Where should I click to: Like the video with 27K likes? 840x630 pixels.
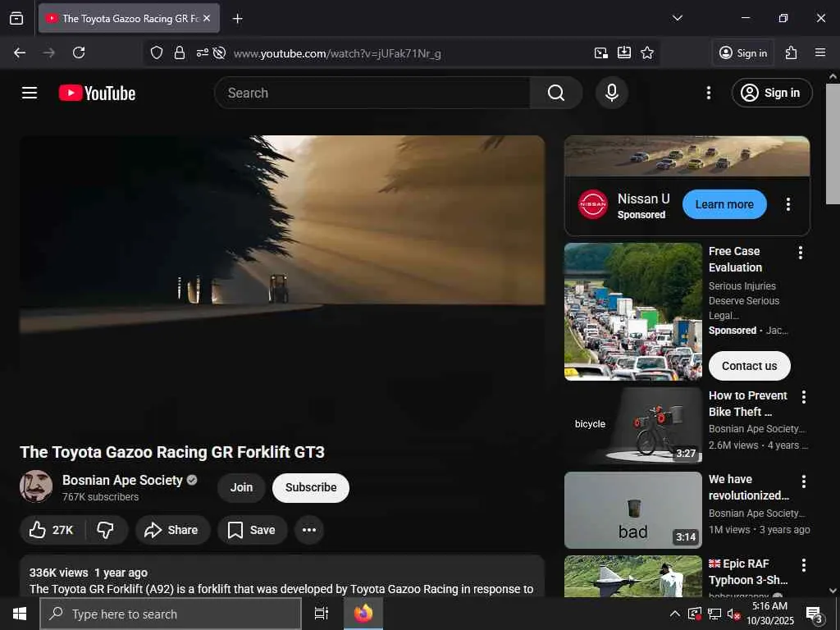click(x=52, y=531)
